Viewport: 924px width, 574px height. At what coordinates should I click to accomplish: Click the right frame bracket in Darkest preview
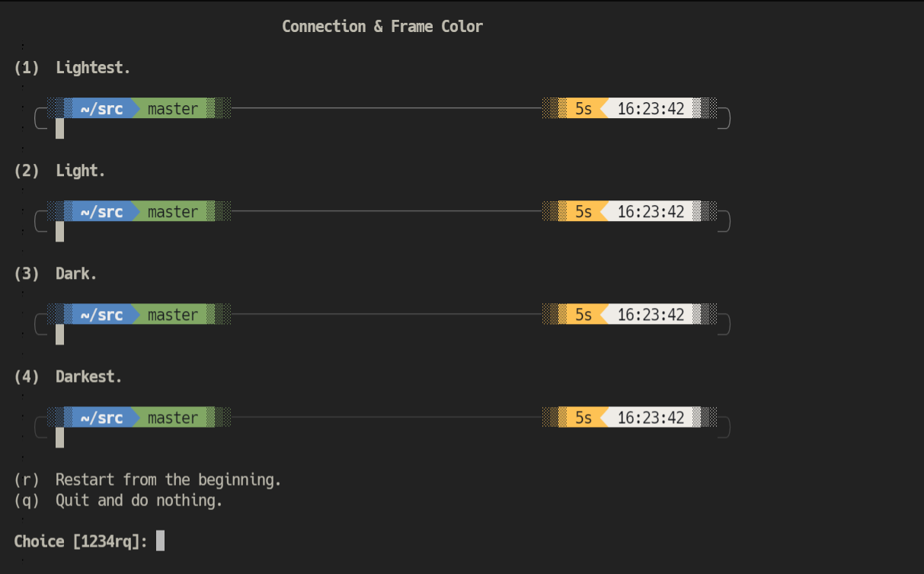pos(724,428)
